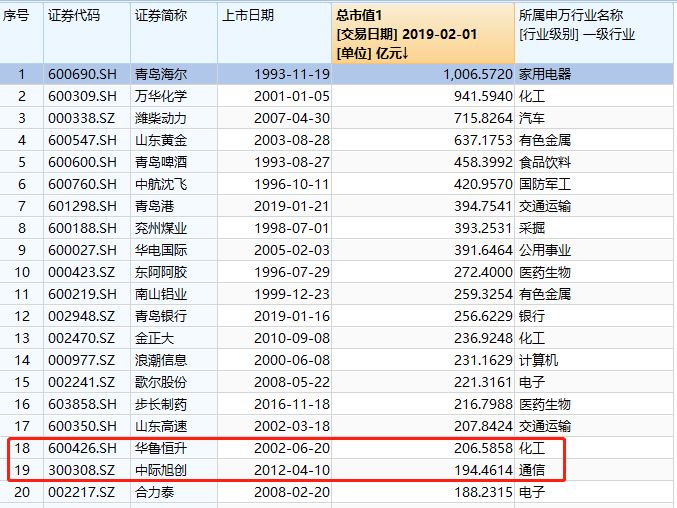Select the 山东黄金 name cell

click(x=174, y=140)
